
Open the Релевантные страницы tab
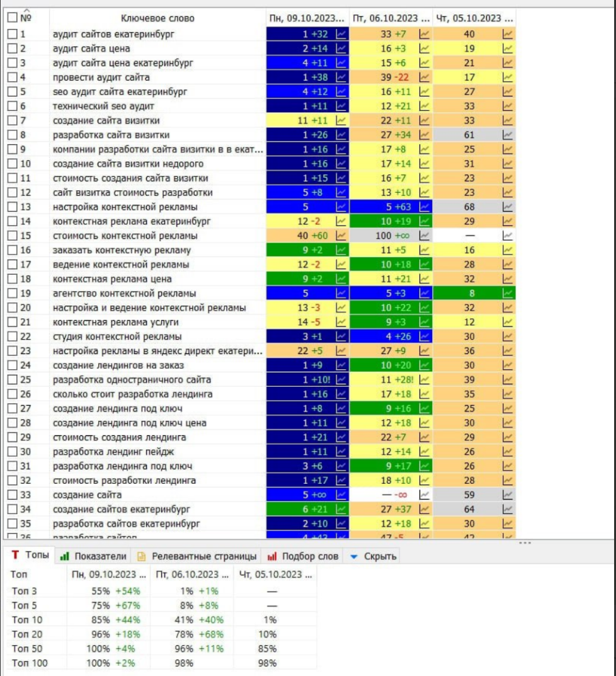click(x=198, y=556)
